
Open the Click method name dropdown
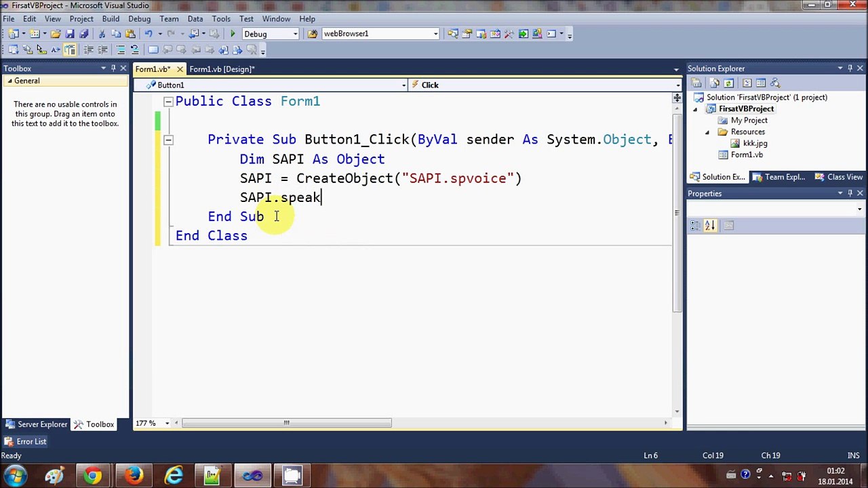(x=677, y=85)
